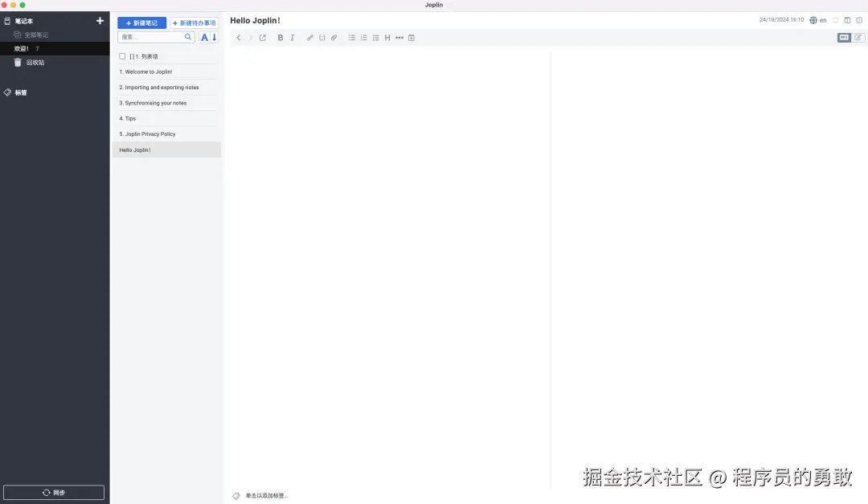Viewport: 868px width, 504px height.
Task: Insert inline code with the code icon
Action: coord(322,37)
